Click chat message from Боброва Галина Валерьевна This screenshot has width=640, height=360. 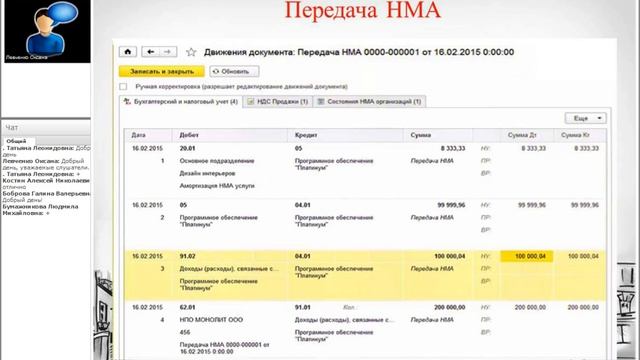46,197
